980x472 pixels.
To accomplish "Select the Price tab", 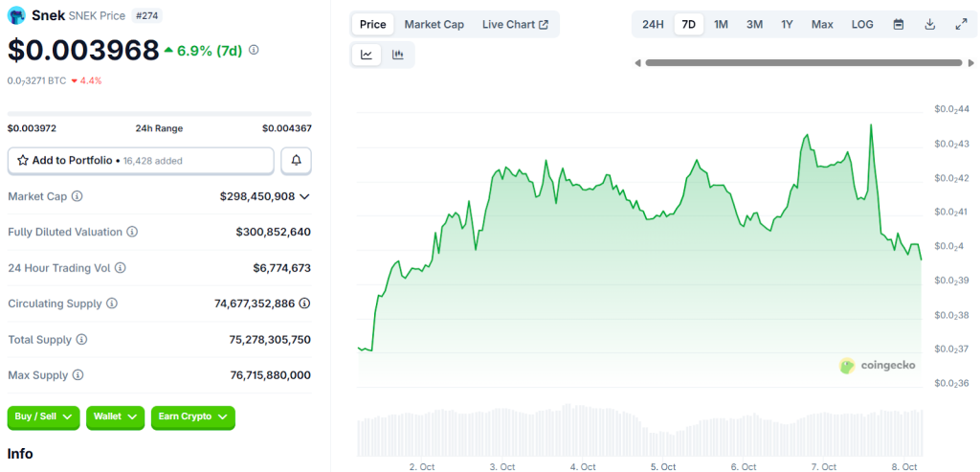I will tap(373, 24).
